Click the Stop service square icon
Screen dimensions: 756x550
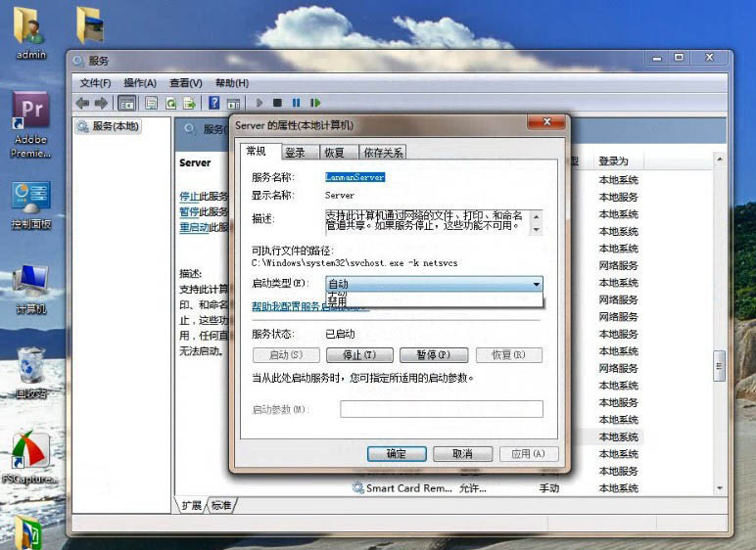coord(277,103)
